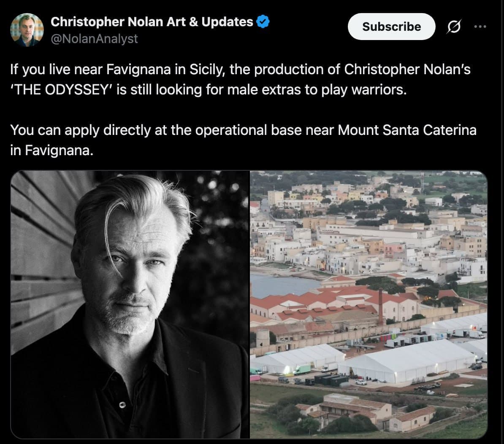The width and height of the screenshot is (504, 444).
Task: Click the 'THE ODYSSEY' title text
Action: (61, 90)
